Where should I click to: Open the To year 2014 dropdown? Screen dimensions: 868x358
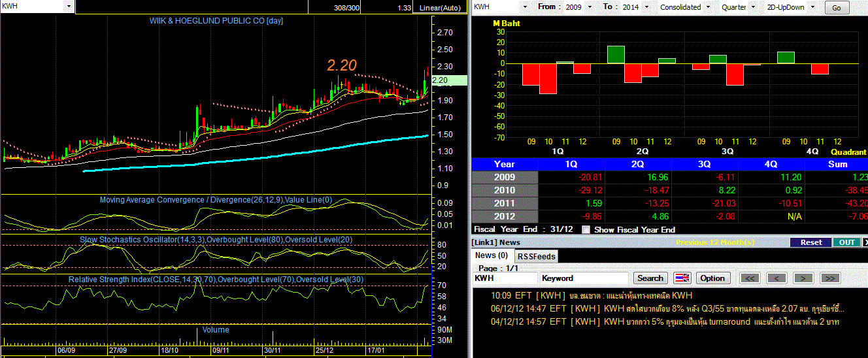tap(646, 7)
